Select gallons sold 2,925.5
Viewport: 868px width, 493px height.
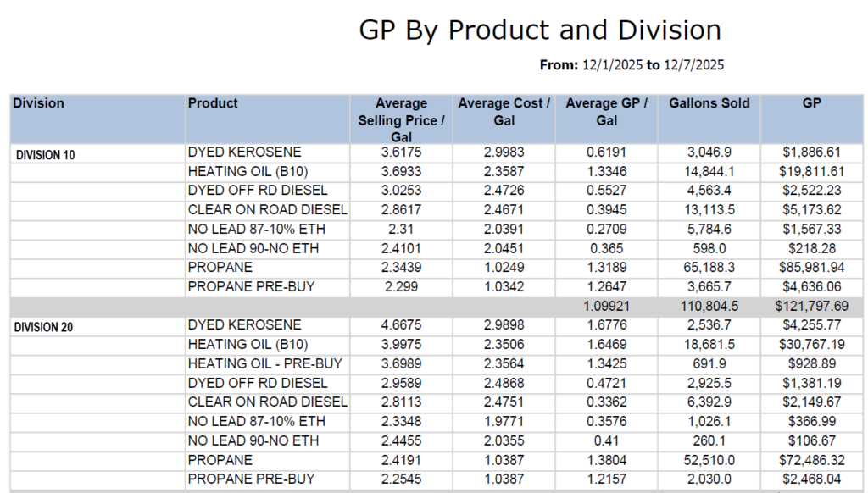709,383
